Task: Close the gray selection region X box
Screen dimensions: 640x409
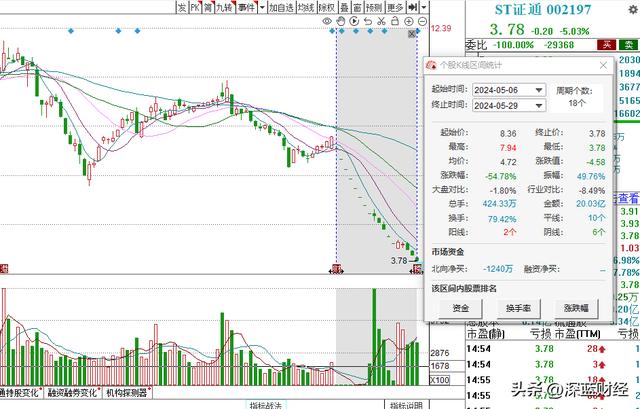Action: (412, 34)
